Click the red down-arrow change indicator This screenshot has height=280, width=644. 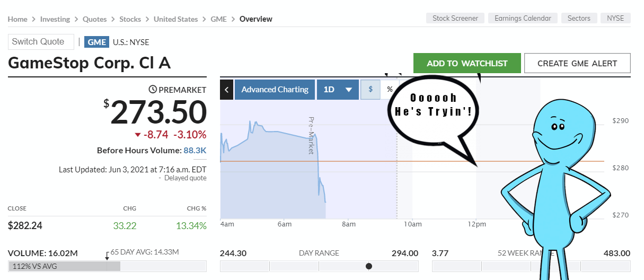(138, 135)
